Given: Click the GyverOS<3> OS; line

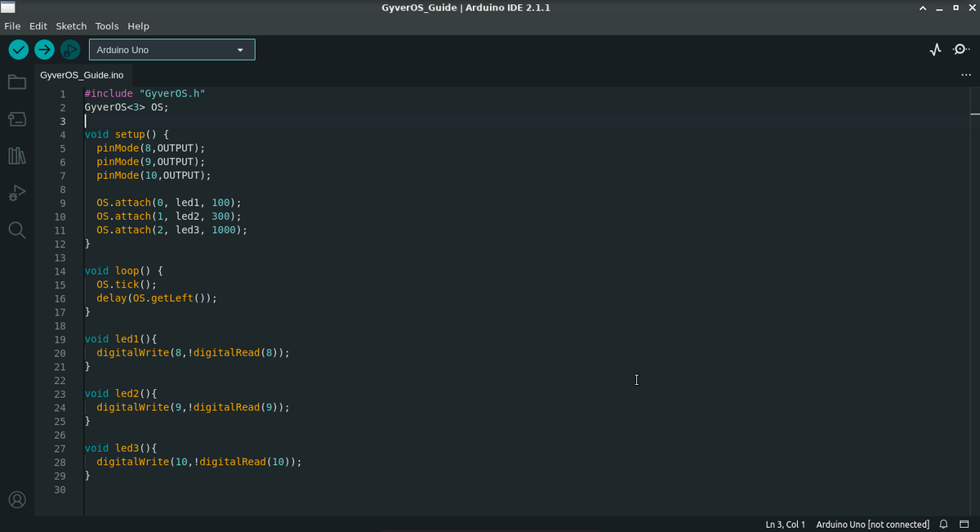Looking at the screenshot, I should pos(127,107).
